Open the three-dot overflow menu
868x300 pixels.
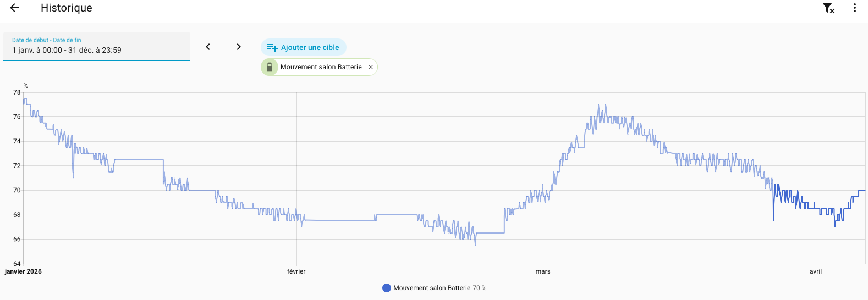point(854,8)
